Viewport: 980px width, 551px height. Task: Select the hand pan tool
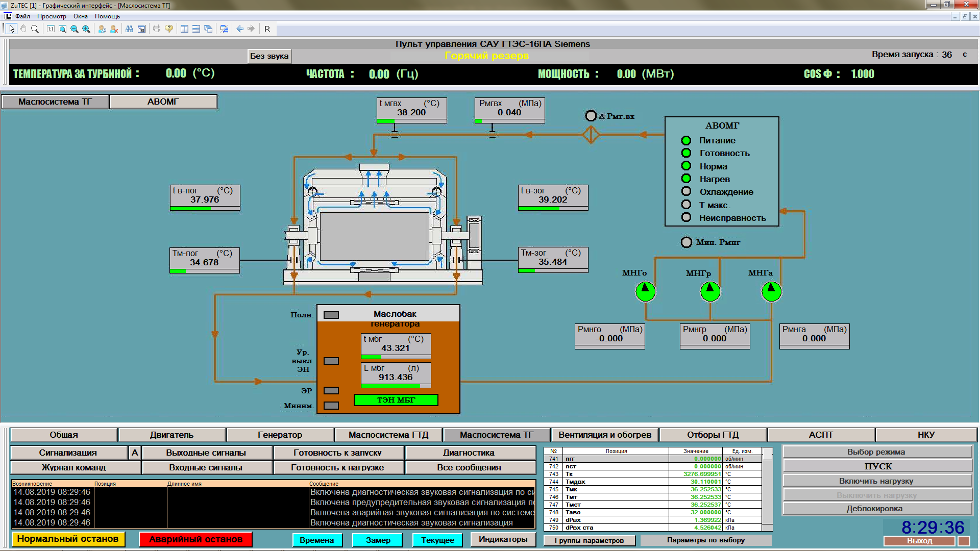coord(23,29)
